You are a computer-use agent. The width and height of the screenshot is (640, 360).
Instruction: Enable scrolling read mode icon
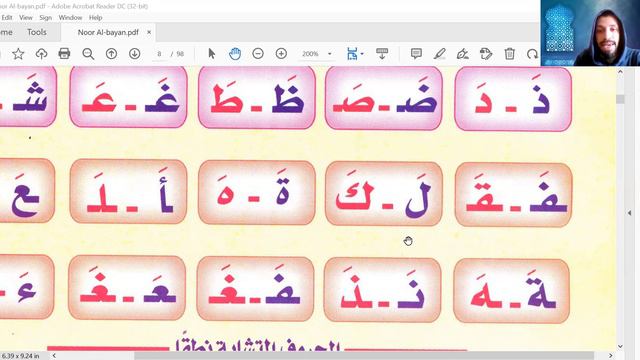(x=382, y=54)
